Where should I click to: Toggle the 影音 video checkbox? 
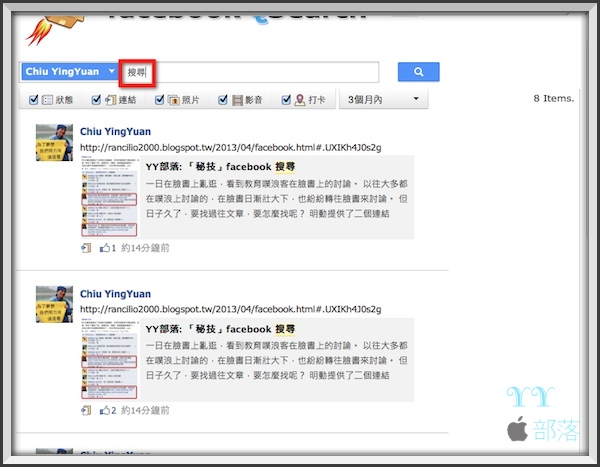pos(223,100)
